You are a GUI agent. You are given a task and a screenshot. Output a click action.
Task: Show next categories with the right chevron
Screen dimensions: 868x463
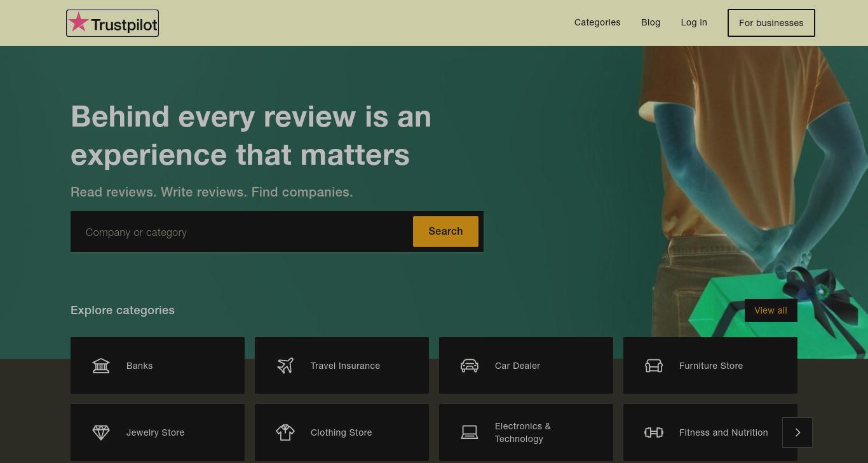coord(797,432)
